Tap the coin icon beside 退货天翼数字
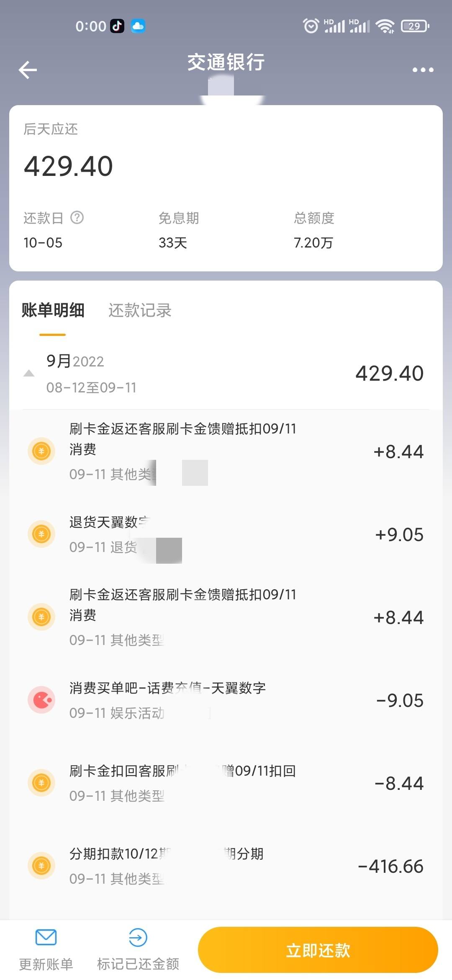The width and height of the screenshot is (452, 980). [41, 534]
